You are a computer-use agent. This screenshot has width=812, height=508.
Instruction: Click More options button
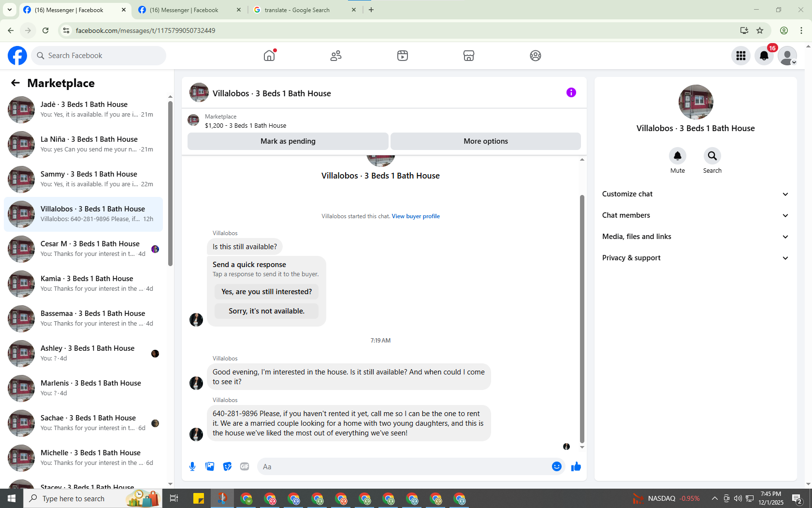point(486,141)
